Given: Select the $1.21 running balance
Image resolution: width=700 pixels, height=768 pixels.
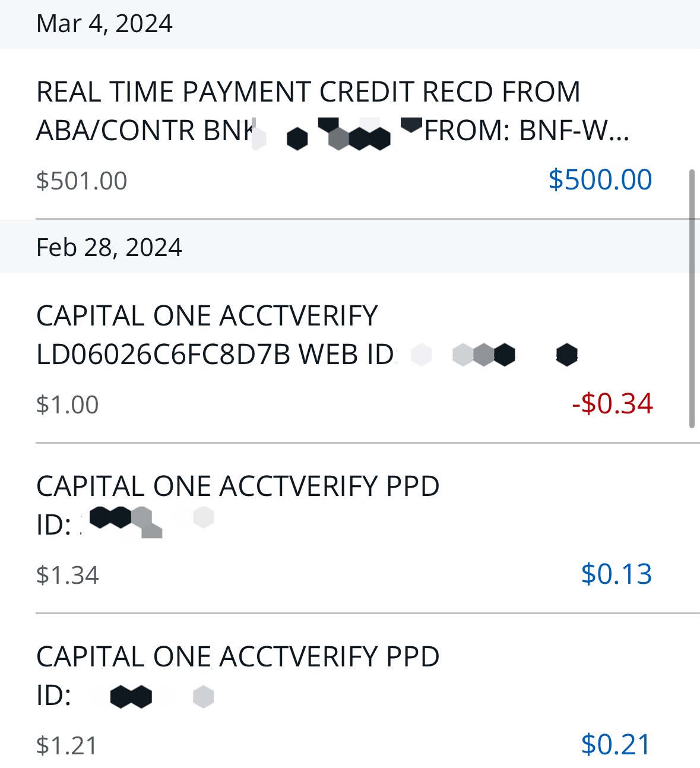Looking at the screenshot, I should (x=66, y=745).
